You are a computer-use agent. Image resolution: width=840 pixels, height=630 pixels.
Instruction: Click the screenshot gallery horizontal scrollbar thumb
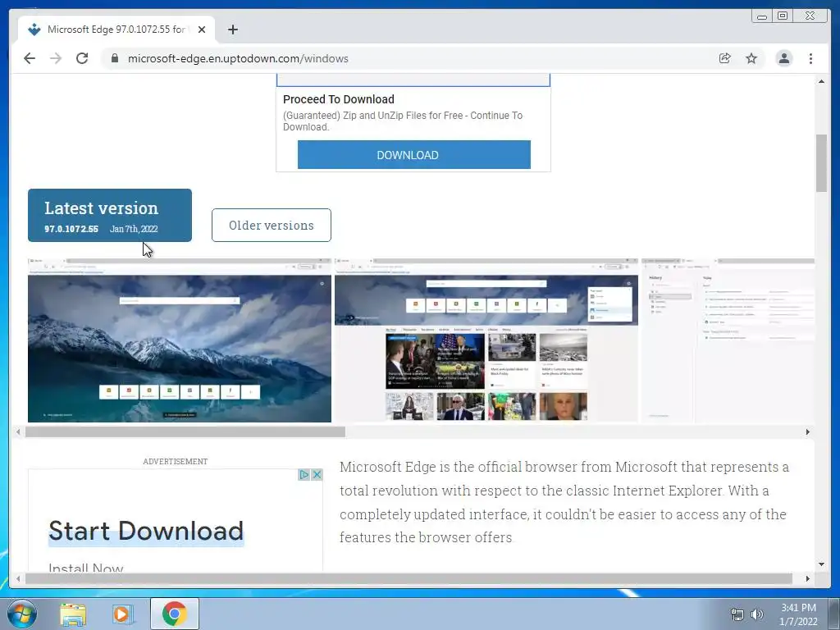tap(185, 431)
